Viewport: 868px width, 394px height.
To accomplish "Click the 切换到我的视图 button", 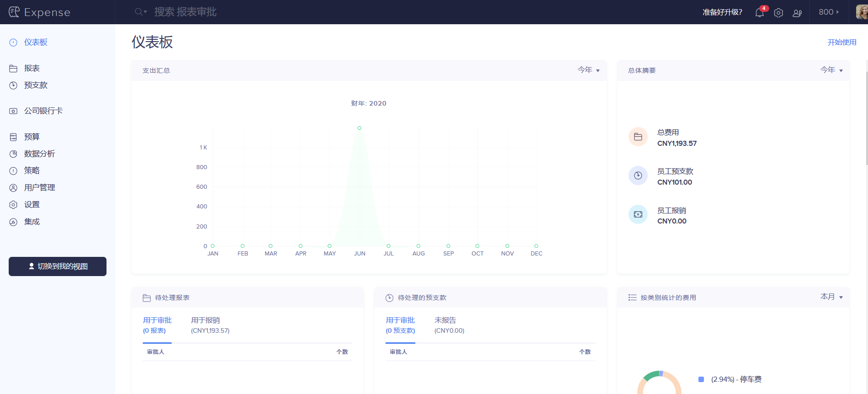I will click(x=58, y=266).
